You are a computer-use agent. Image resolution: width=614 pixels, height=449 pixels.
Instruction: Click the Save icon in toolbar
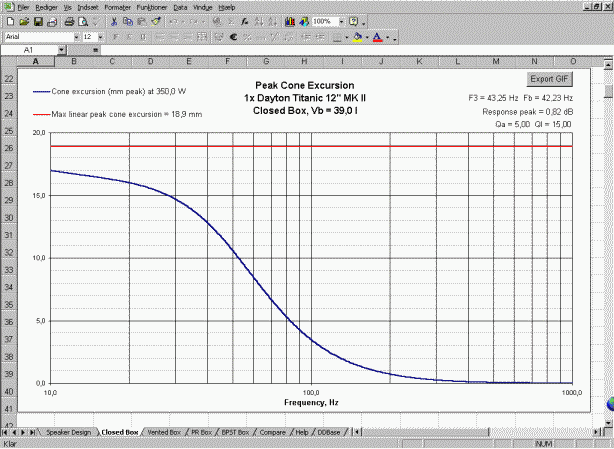click(37, 21)
